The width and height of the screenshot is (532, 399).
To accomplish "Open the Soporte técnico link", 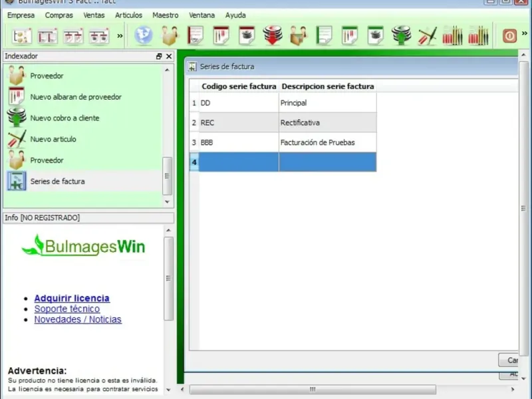I will [x=67, y=309].
